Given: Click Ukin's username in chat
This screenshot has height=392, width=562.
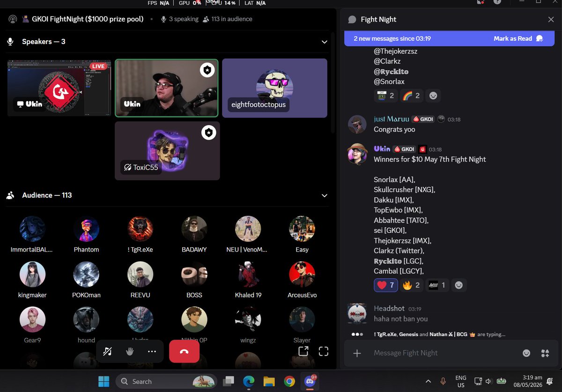Looking at the screenshot, I should [x=382, y=148].
